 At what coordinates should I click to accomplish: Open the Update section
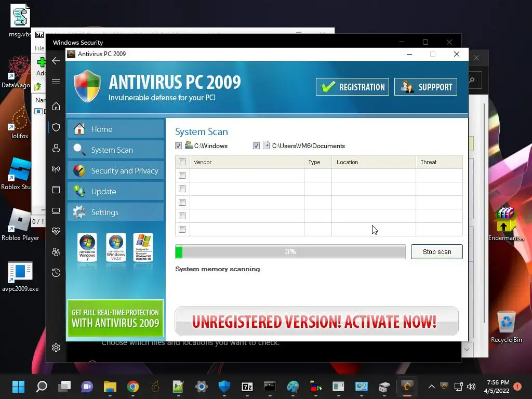pyautogui.click(x=115, y=191)
